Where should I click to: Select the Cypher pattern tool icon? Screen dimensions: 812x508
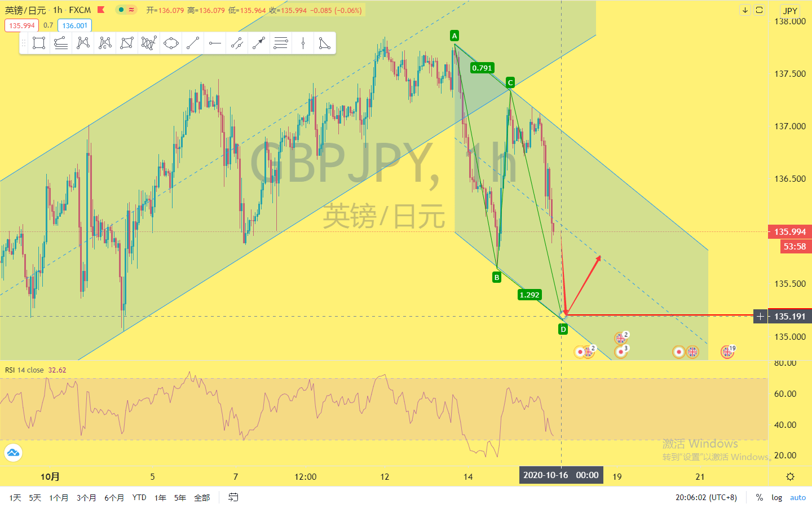[105, 43]
